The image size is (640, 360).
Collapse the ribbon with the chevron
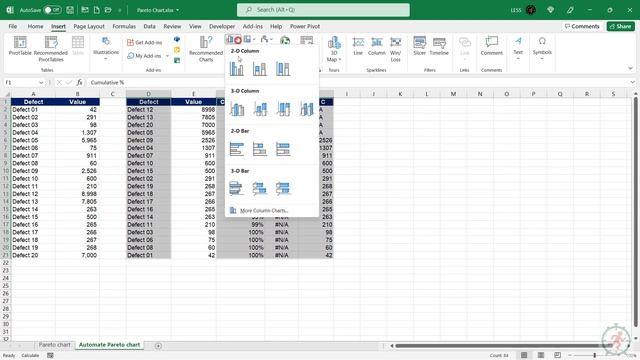pos(631,69)
